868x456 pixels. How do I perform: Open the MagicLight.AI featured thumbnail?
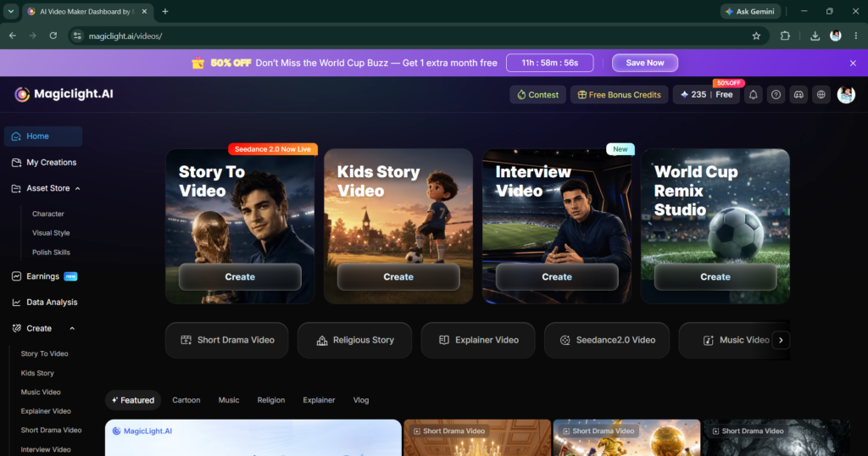tap(253, 437)
